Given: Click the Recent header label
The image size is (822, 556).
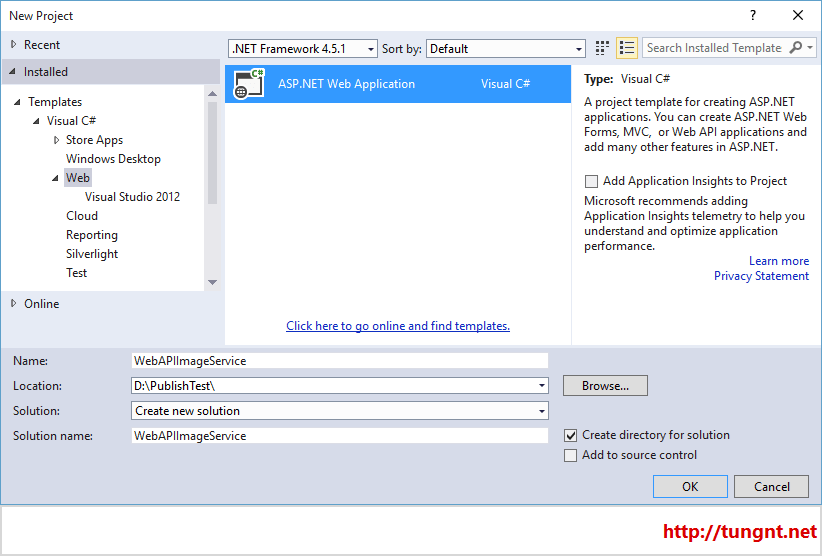Looking at the screenshot, I should tap(42, 45).
